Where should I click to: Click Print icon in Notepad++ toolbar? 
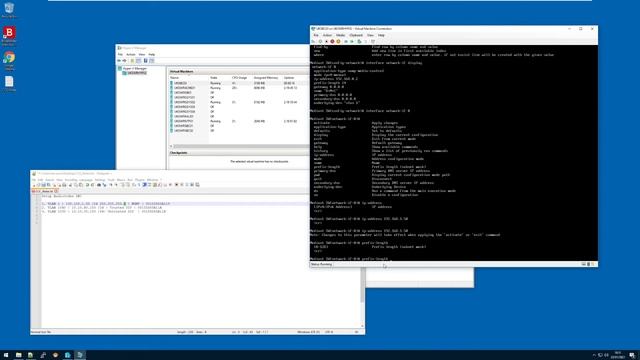(x=64, y=185)
